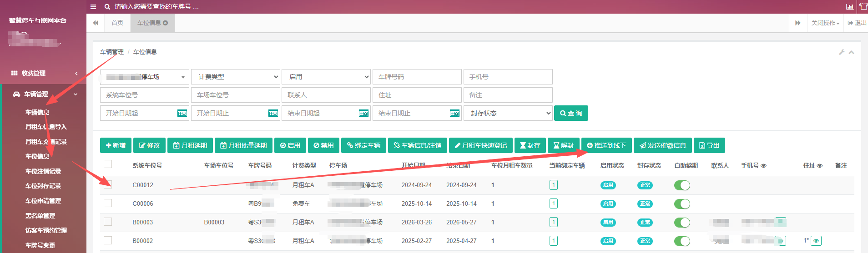The height and width of the screenshot is (253, 868).
Task: Close the 车位信息 tab with its x icon
Action: click(x=166, y=23)
